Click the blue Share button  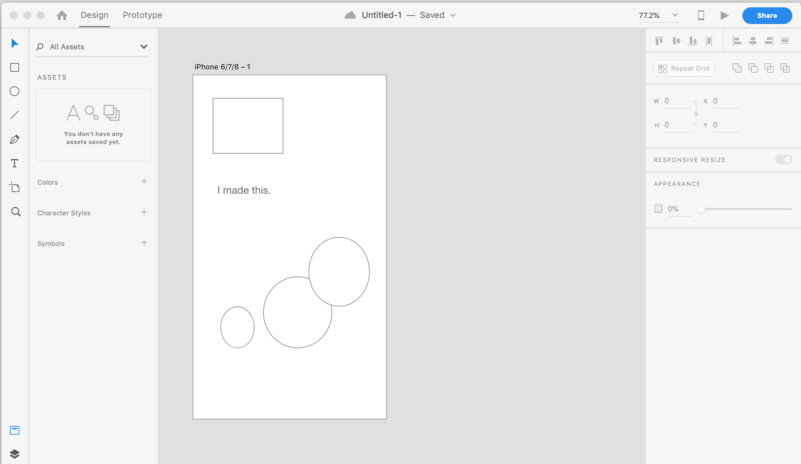[x=767, y=15]
